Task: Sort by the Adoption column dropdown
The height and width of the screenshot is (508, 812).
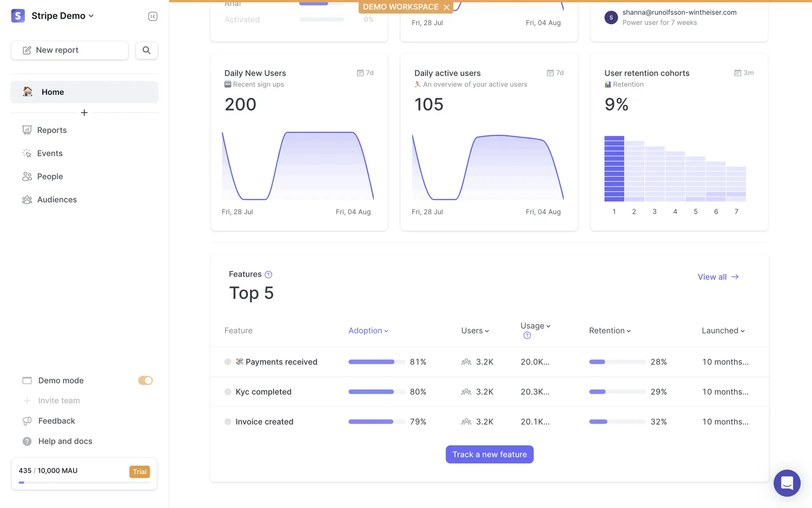Action: [368, 331]
